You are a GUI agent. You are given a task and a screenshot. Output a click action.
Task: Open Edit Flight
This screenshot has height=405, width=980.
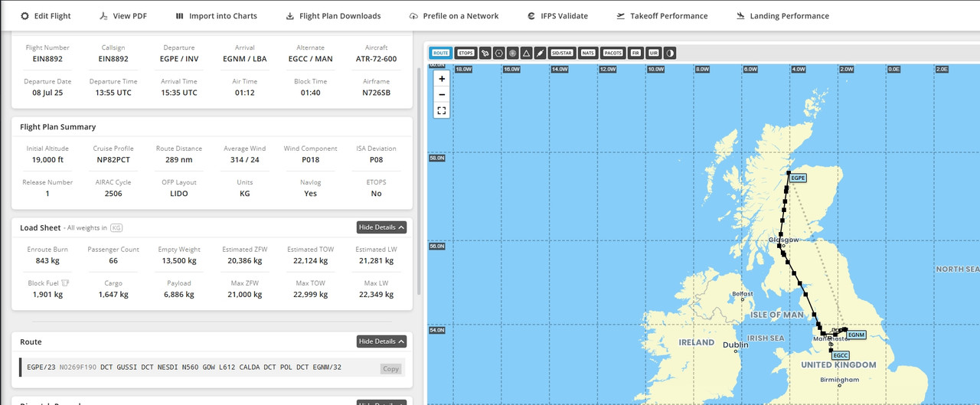click(46, 16)
